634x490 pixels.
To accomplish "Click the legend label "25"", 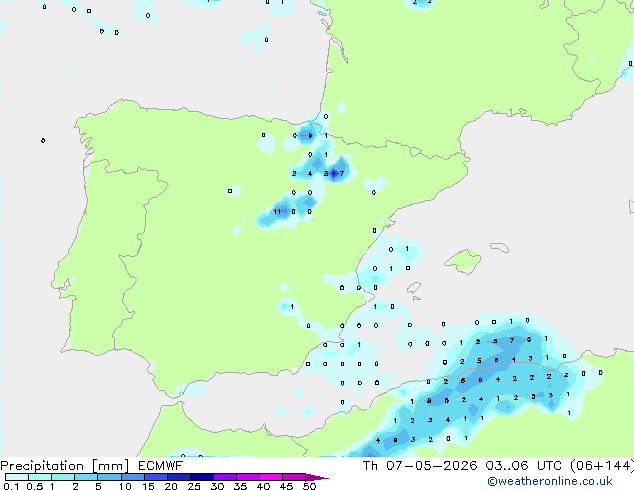I will [194, 486].
